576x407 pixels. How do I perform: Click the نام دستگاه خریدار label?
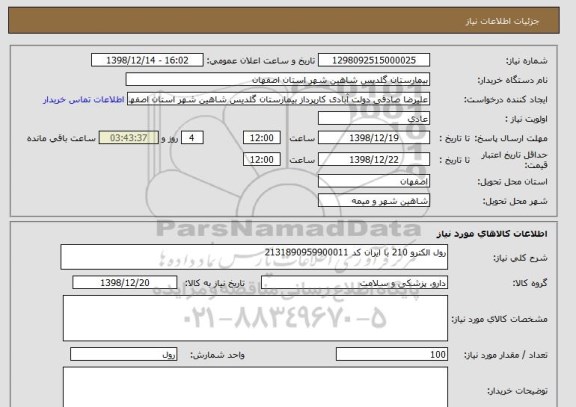coord(512,80)
